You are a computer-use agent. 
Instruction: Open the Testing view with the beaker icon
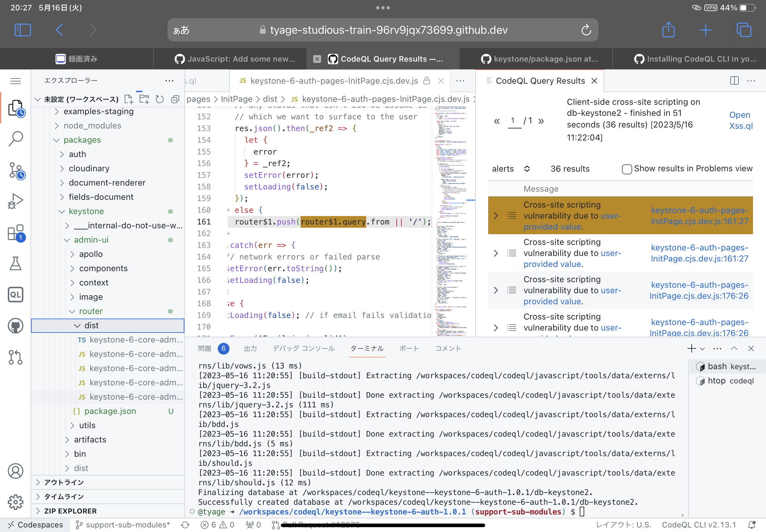(15, 263)
